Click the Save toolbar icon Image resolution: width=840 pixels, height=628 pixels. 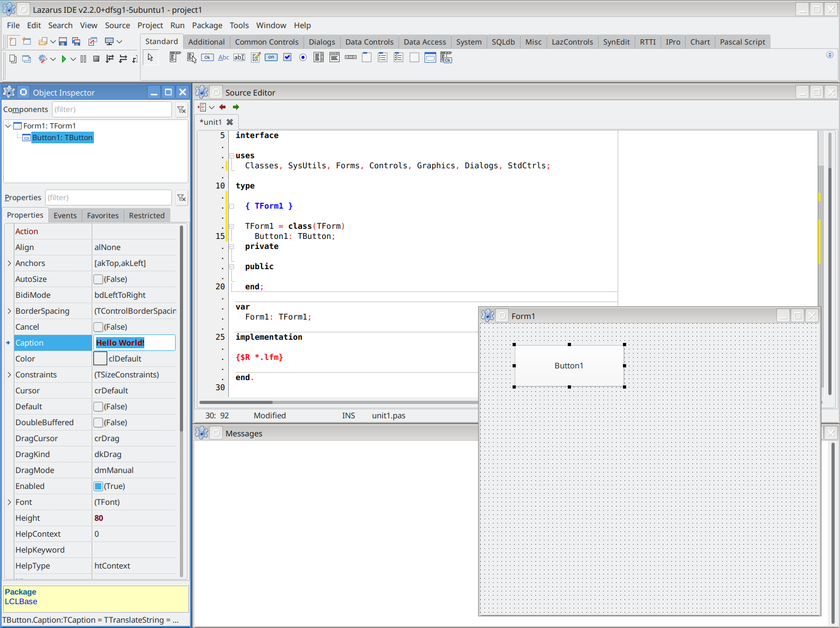(x=63, y=41)
